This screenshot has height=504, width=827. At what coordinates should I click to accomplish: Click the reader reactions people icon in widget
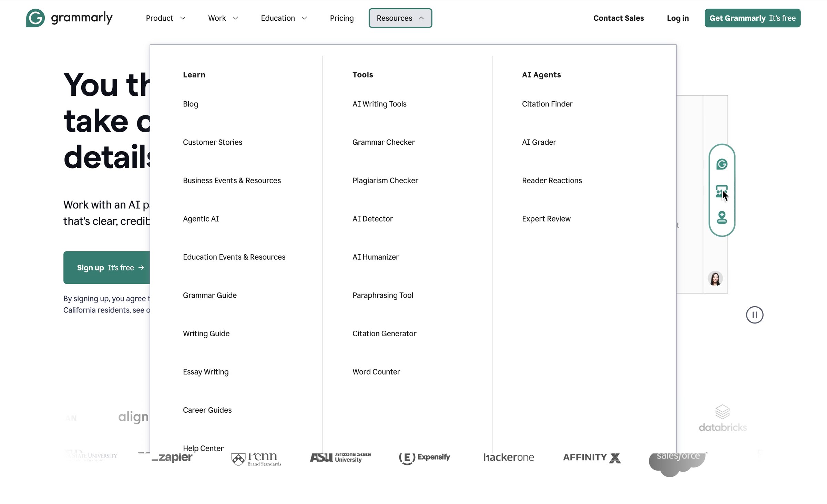pos(722,192)
